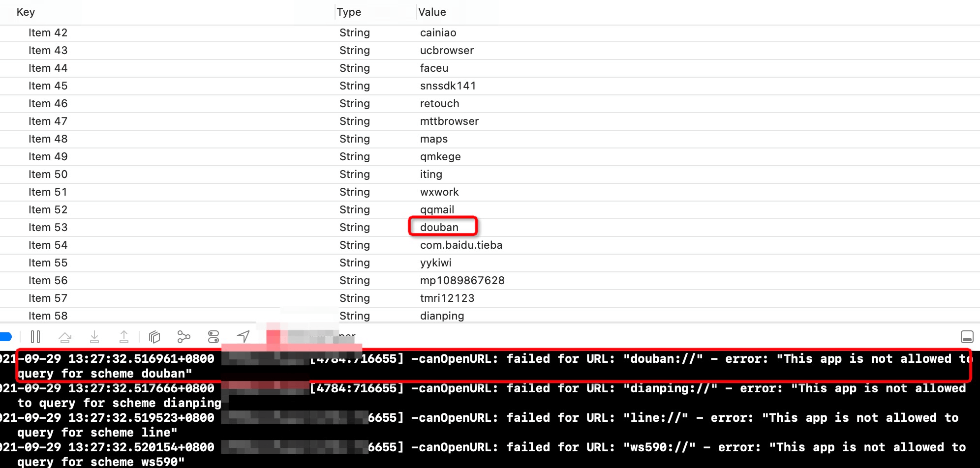Hide the debug area using panel icon

click(967, 337)
